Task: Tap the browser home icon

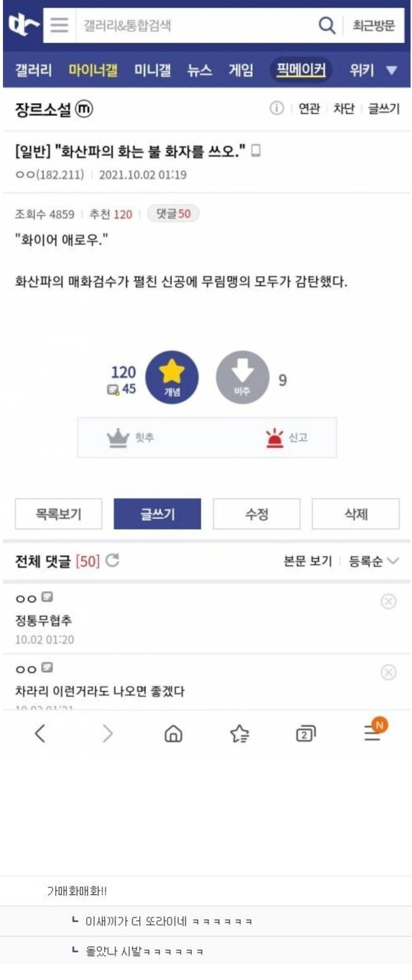Action: click(173, 733)
